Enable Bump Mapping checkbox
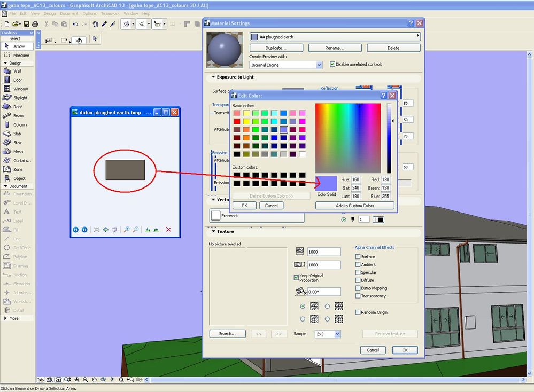Viewport: 534px width, 392px height. coord(358,288)
